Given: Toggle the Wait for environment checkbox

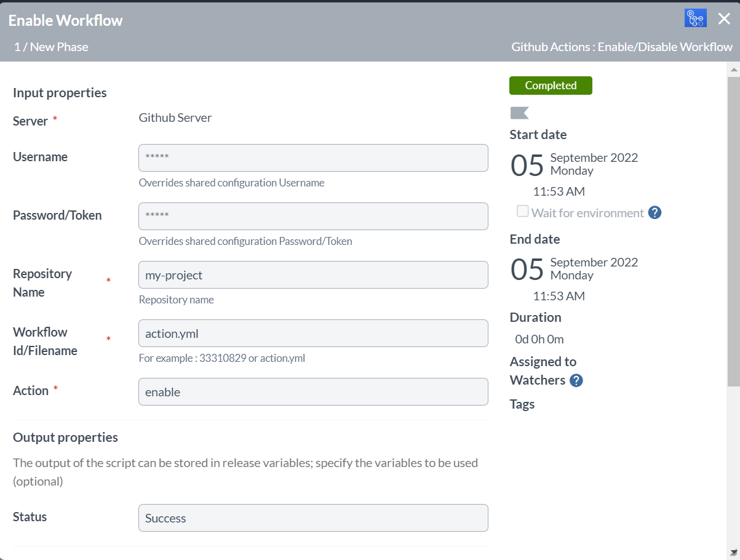Looking at the screenshot, I should tap(523, 212).
